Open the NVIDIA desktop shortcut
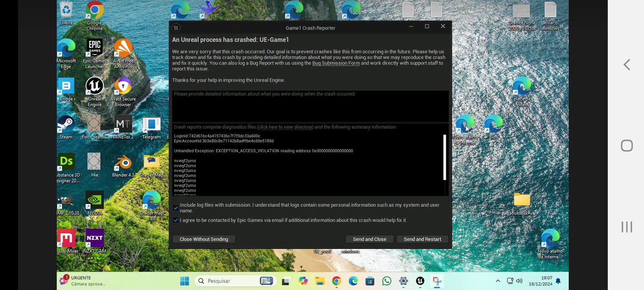This screenshot has height=290, width=644. pos(95,204)
